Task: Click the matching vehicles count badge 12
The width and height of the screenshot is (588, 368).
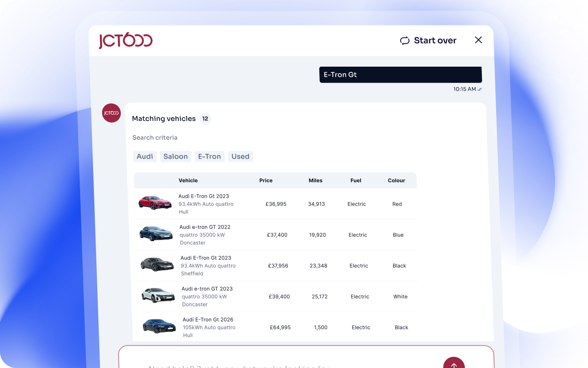Action: coord(205,119)
